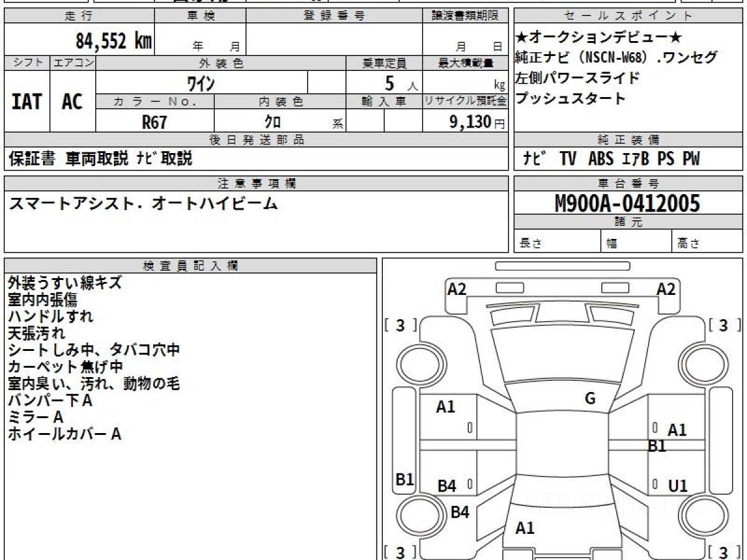The image size is (747, 560).
Task: Select the equipment line ナビ TV ABS エアB PS PW
Action: coord(612,159)
